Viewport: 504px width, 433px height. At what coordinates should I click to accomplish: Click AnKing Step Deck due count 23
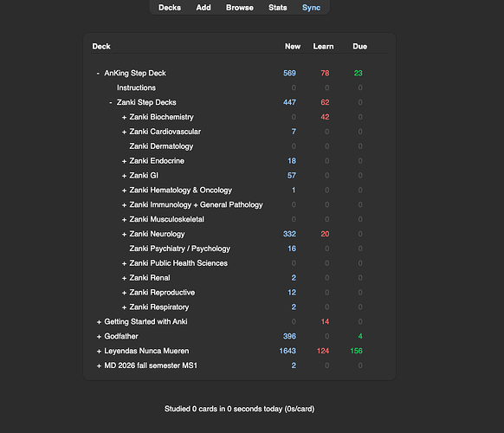[x=358, y=74]
